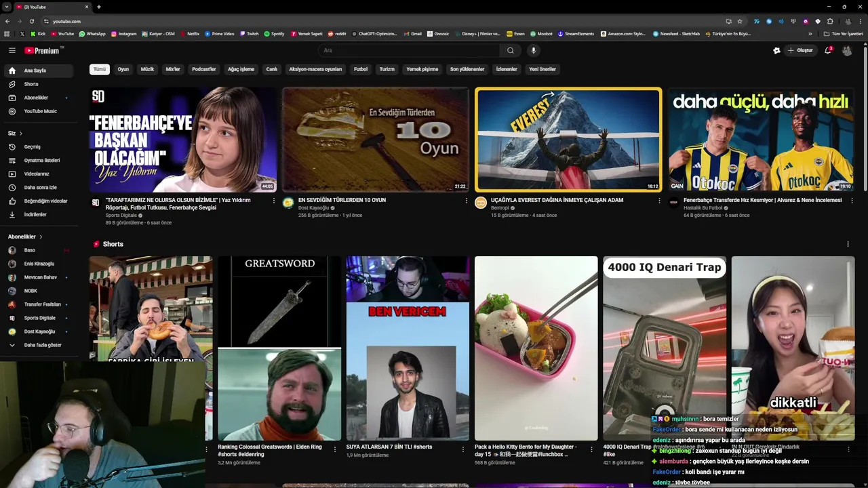Open Bentropi channel avatar
The width and height of the screenshot is (868, 488).
[481, 203]
